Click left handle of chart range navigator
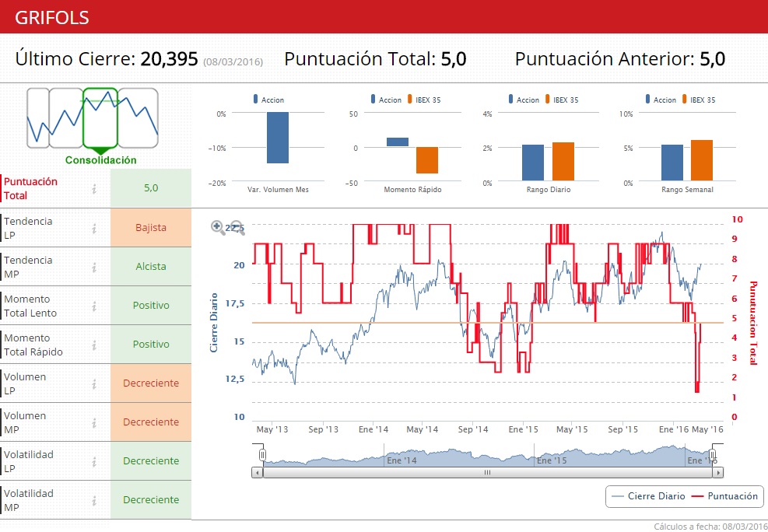The width and height of the screenshot is (768, 532). pyautogui.click(x=262, y=455)
